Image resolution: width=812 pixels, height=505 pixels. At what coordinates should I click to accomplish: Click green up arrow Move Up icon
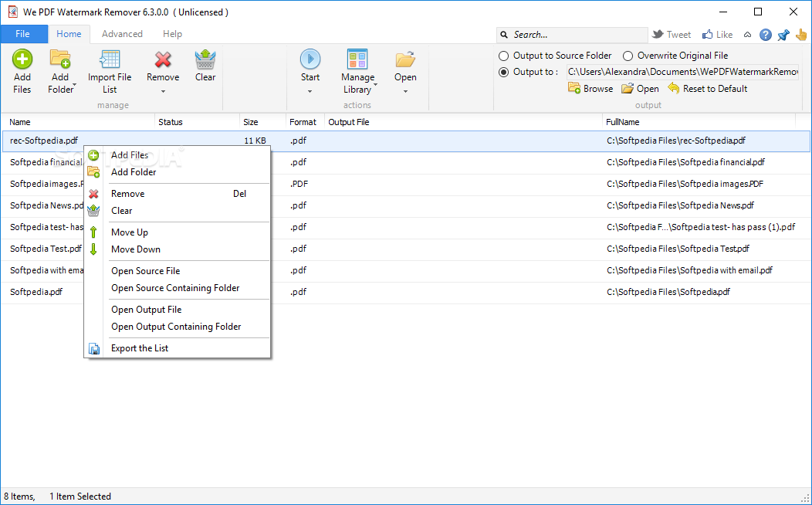pos(93,232)
